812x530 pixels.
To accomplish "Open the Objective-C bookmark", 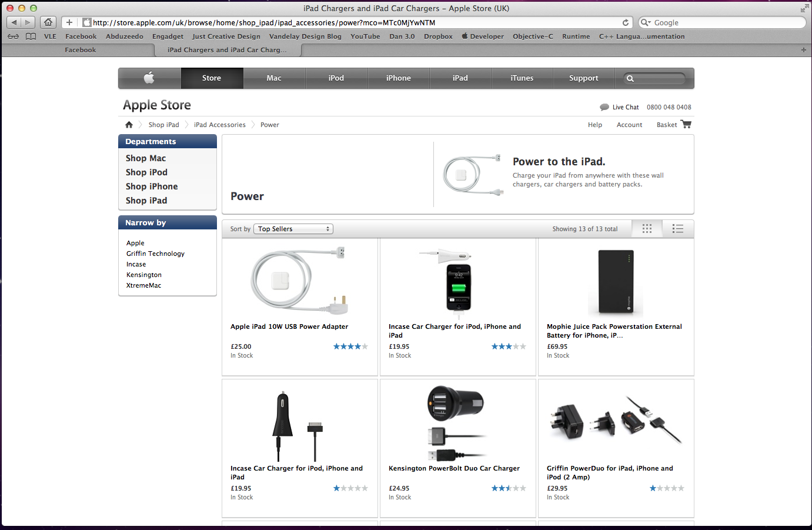I will 533,36.
